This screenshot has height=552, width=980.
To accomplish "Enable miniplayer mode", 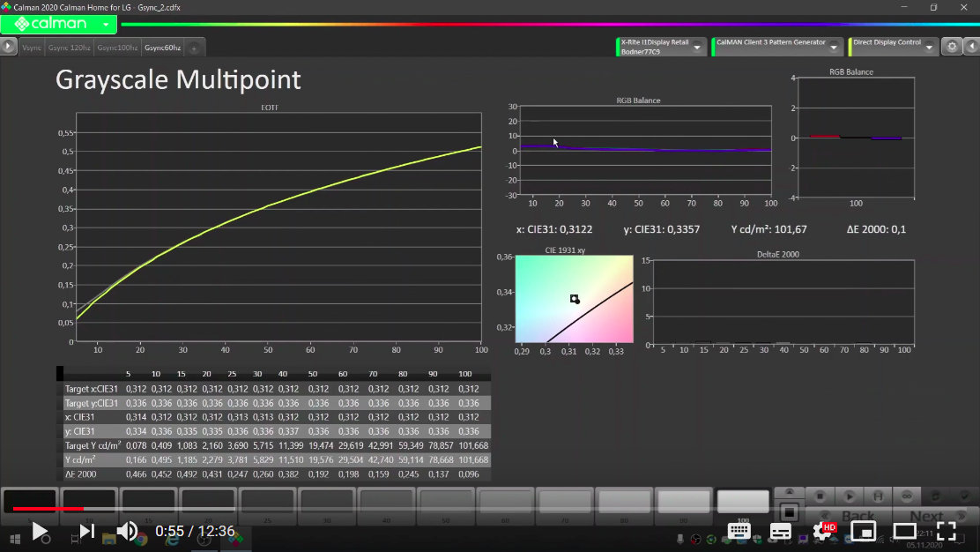I will tap(864, 531).
